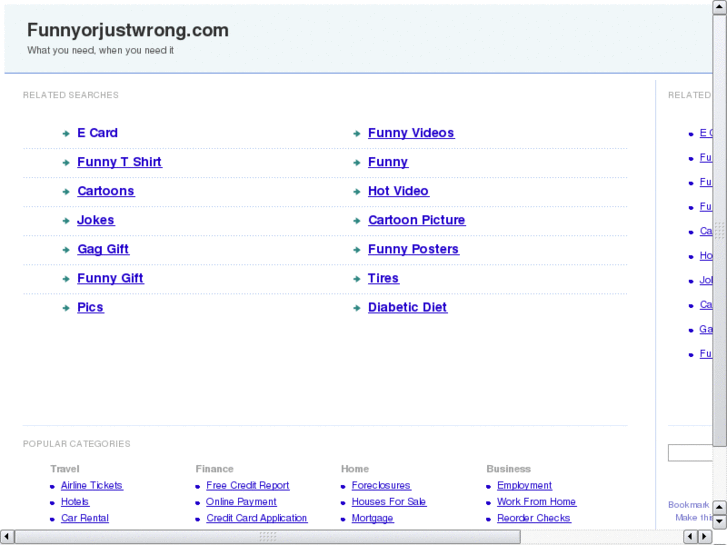Click the arrow icon beside Pics

click(66, 308)
